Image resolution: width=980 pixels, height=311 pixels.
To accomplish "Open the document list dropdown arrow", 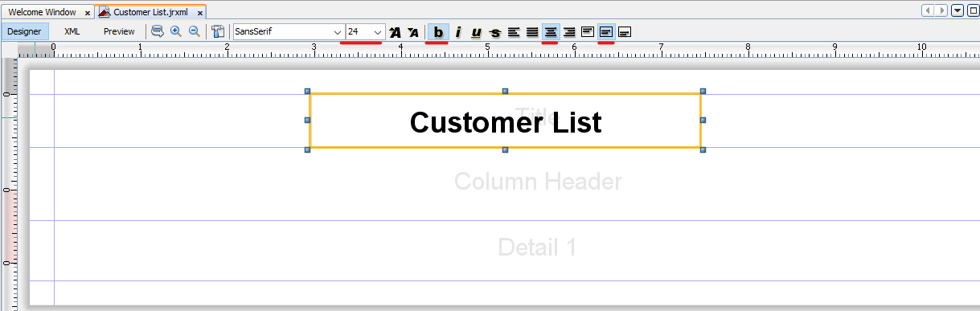I will pyautogui.click(x=957, y=10).
